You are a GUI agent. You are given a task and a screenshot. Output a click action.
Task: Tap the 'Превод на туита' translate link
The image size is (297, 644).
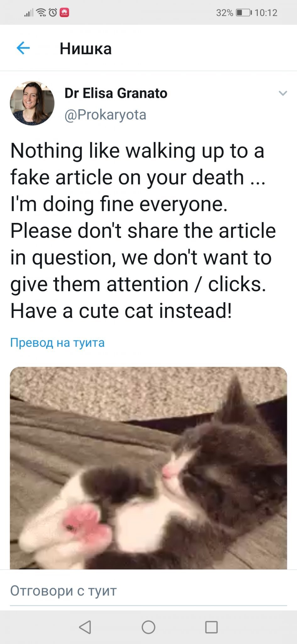[x=57, y=342]
